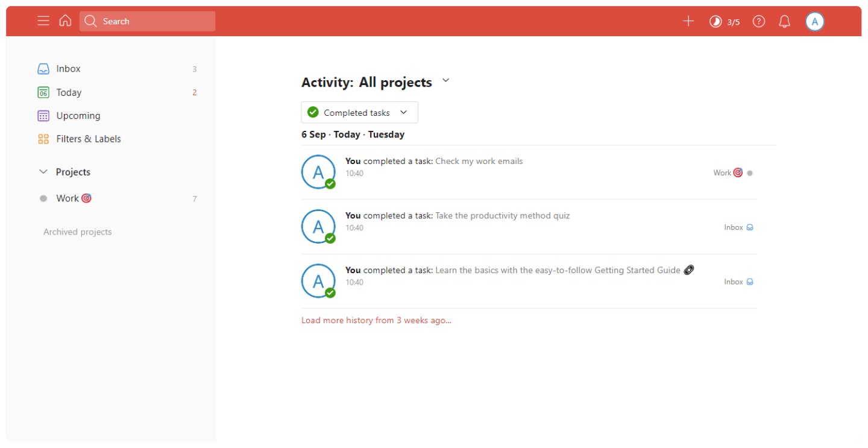Click the avatar beside 'Check my work emails'

(x=318, y=172)
